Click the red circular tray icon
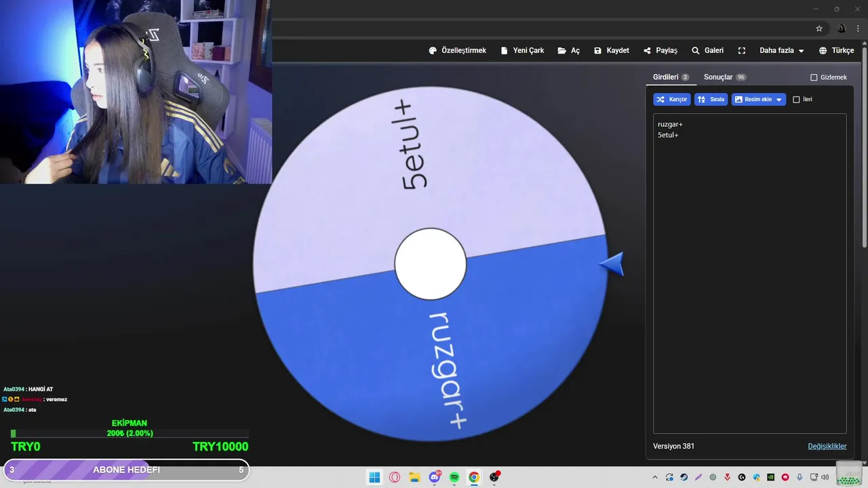 coord(785,477)
